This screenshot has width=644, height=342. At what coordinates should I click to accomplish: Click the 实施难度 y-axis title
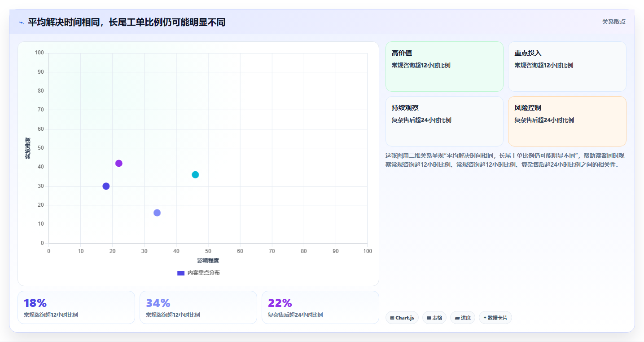pyautogui.click(x=28, y=148)
